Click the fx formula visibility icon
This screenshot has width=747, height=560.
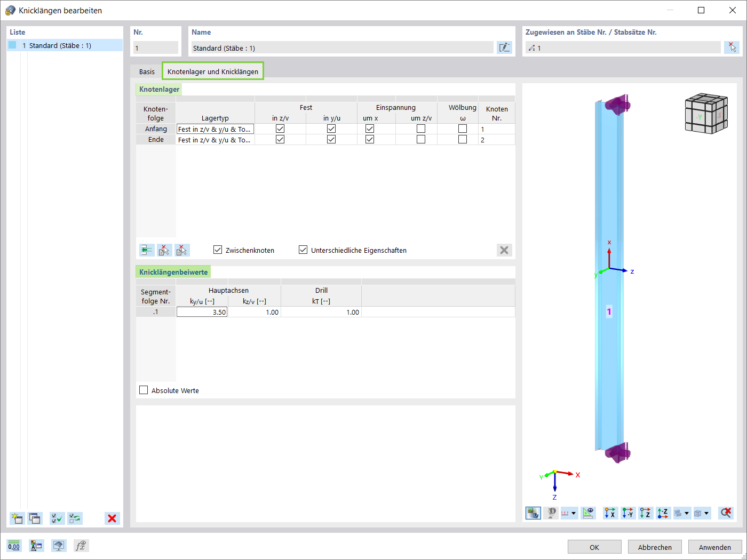tap(81, 546)
